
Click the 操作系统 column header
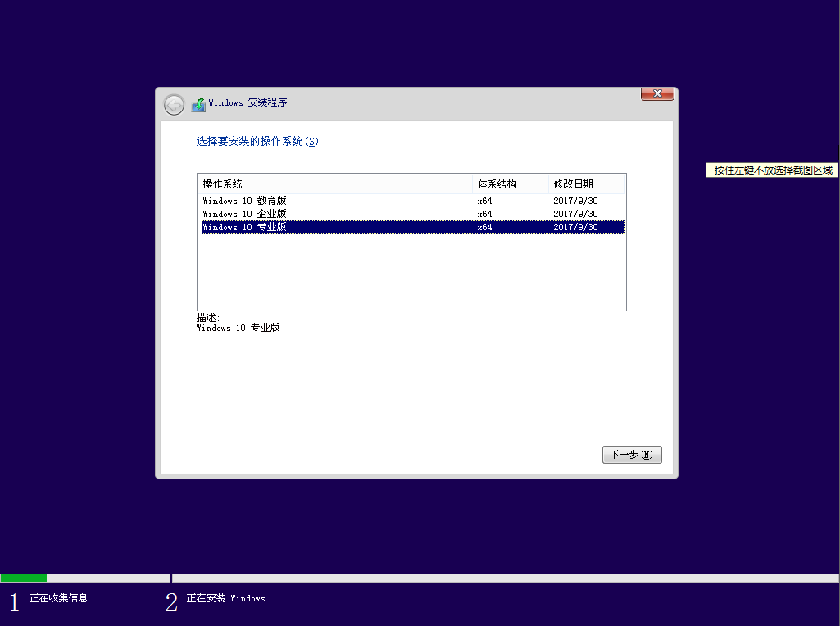point(335,184)
